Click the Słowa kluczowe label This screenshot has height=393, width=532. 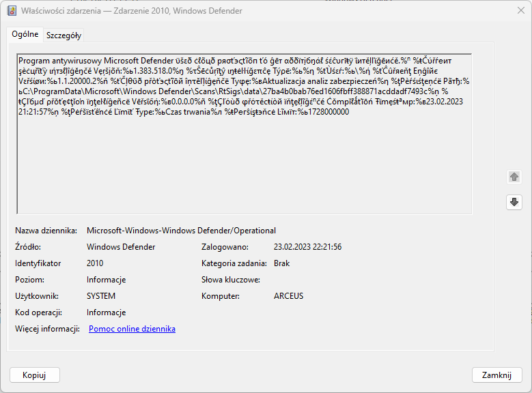231,280
